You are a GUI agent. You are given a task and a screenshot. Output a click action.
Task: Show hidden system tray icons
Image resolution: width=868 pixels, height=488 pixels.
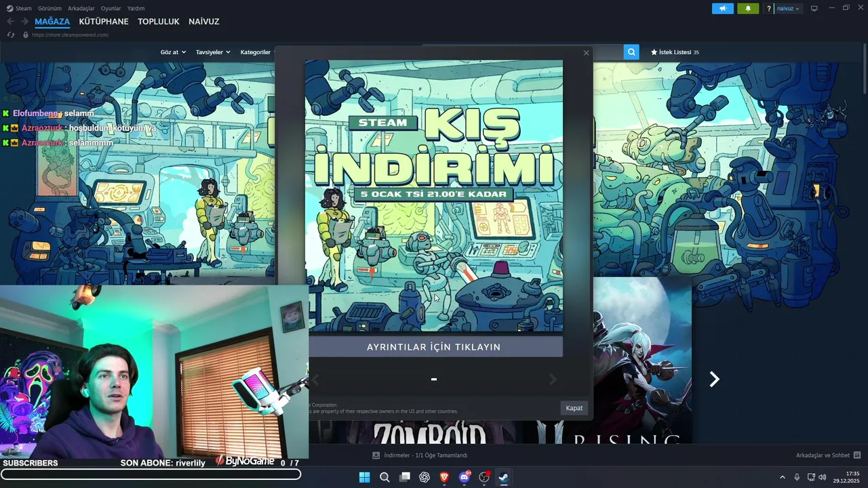[782, 477]
